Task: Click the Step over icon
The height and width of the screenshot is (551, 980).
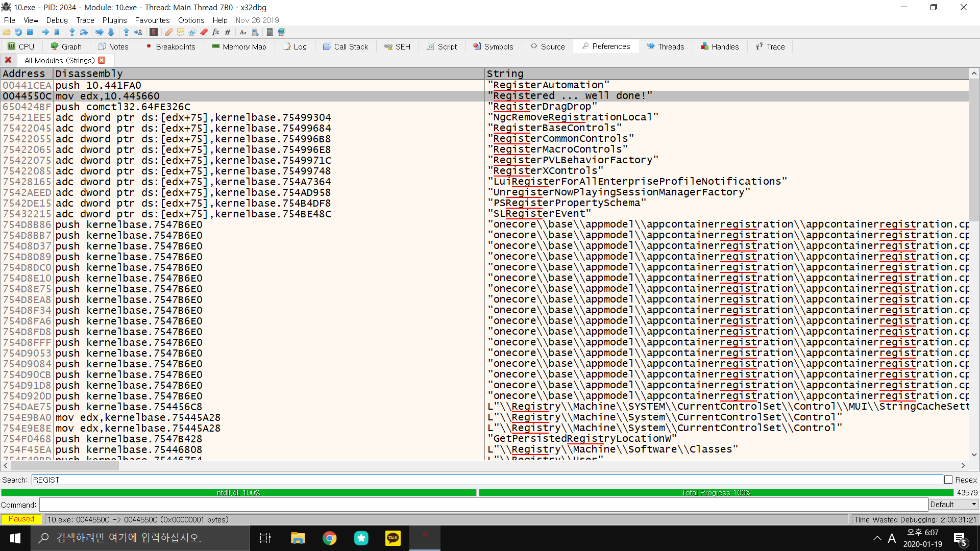Action: (84, 32)
